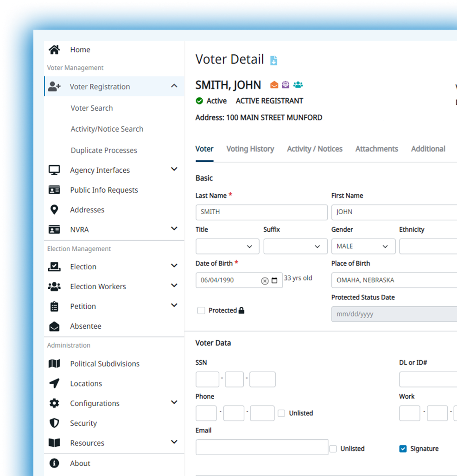Click the Absentee envelope icon in the sidebar
Viewport: 457px width, 476px height.
point(54,326)
